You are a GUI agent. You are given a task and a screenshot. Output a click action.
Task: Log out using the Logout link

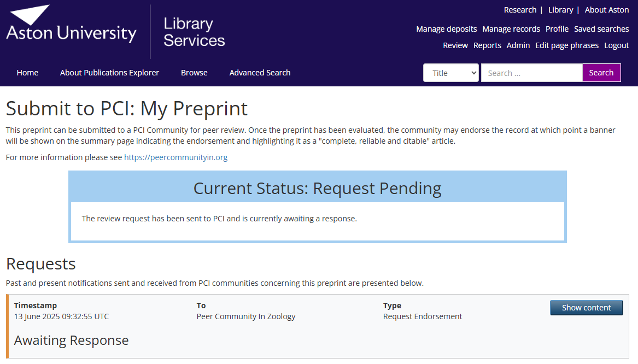click(617, 45)
